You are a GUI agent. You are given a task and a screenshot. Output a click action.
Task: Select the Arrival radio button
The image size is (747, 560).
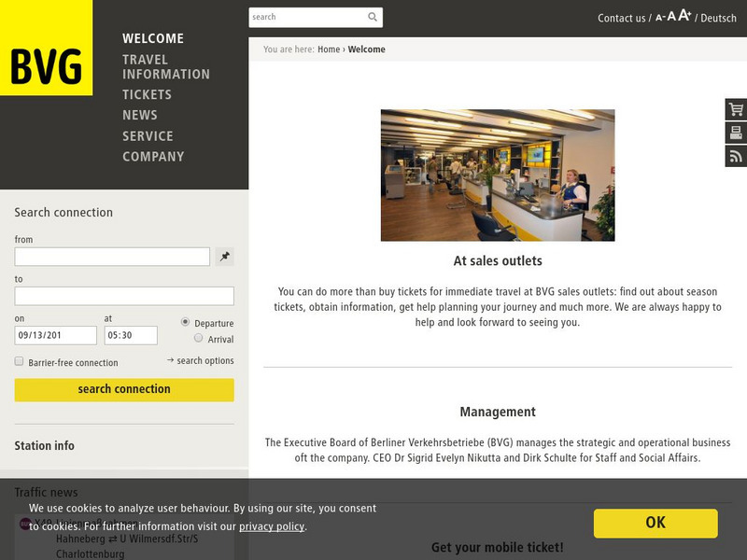197,339
